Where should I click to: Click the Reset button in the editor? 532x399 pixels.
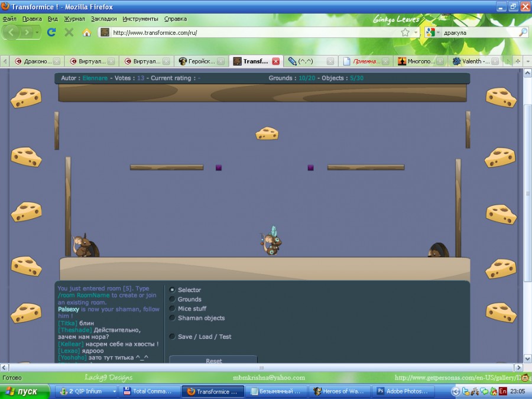point(213,359)
